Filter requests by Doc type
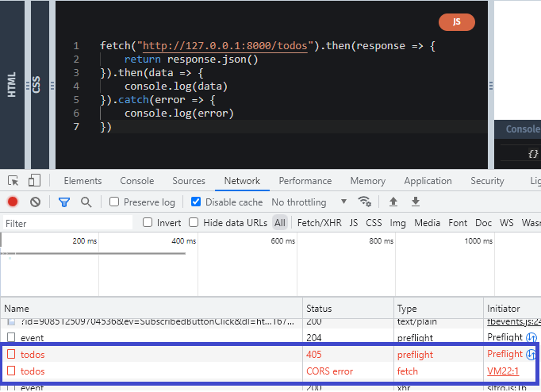The width and height of the screenshot is (541, 392). (483, 223)
